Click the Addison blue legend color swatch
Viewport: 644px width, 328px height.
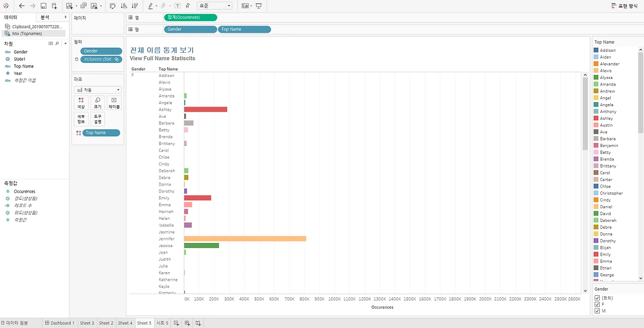point(596,50)
